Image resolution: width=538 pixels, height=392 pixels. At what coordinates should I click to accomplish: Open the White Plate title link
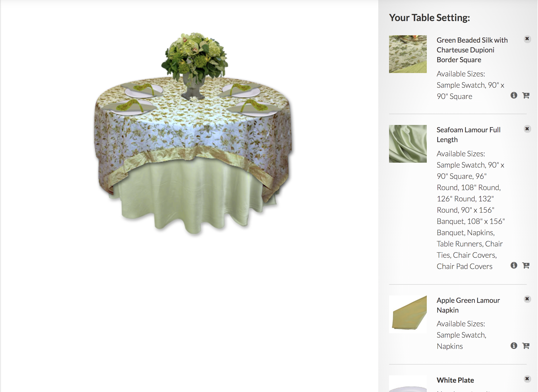tap(455, 380)
